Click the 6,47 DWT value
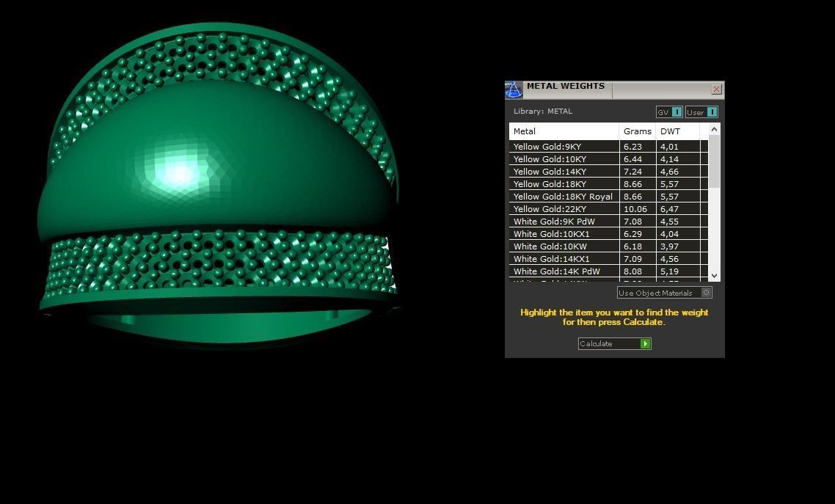The height and width of the screenshot is (504, 835). tap(669, 209)
